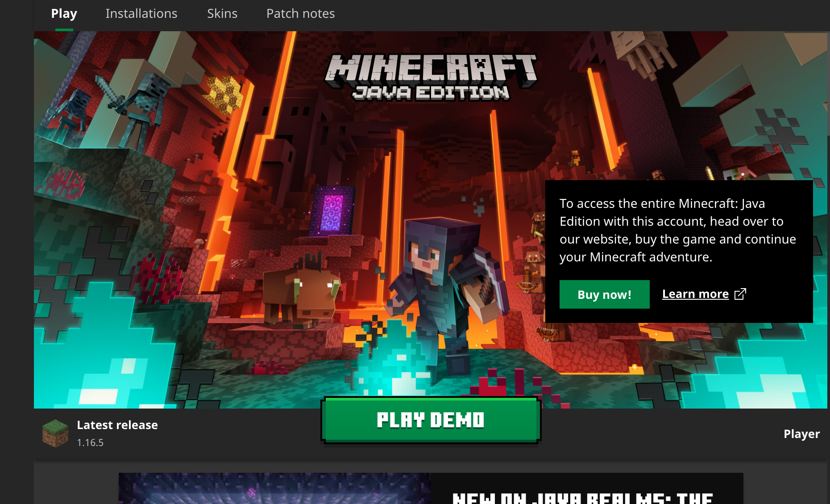830x504 pixels.
Task: Click the external link icon beside Learn more
Action: (x=740, y=294)
